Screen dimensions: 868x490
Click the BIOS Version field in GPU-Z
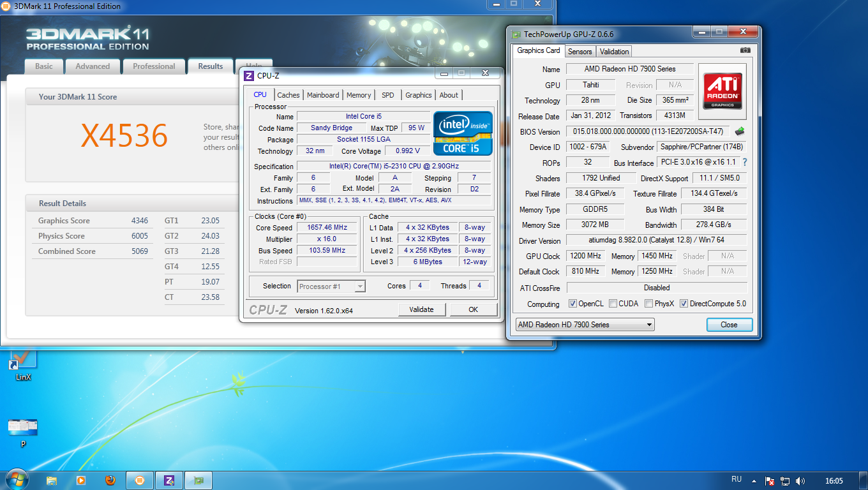coord(648,131)
